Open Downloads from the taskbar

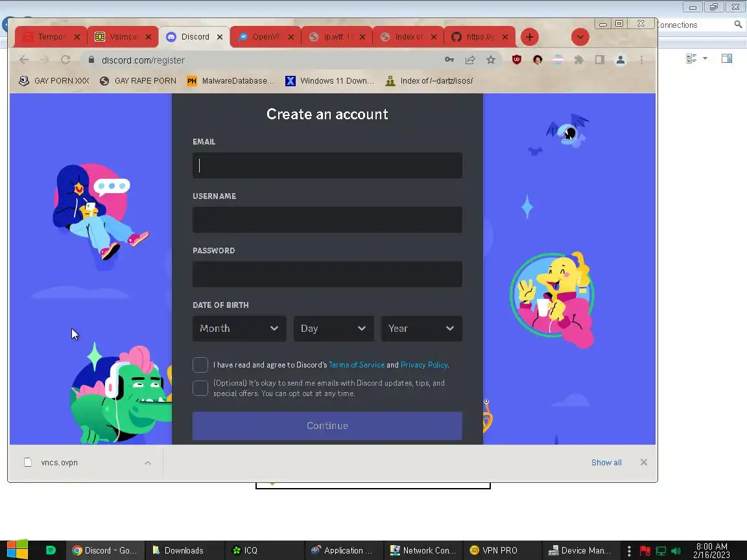point(184,550)
